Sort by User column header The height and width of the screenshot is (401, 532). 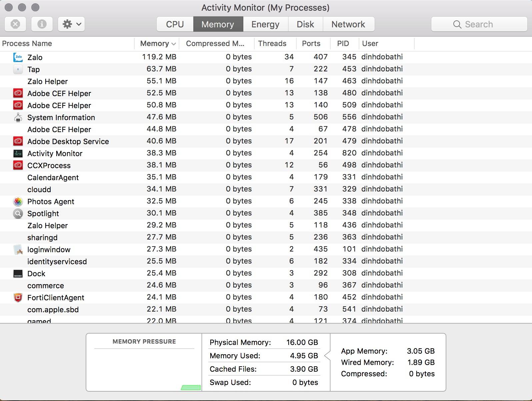[x=387, y=43]
